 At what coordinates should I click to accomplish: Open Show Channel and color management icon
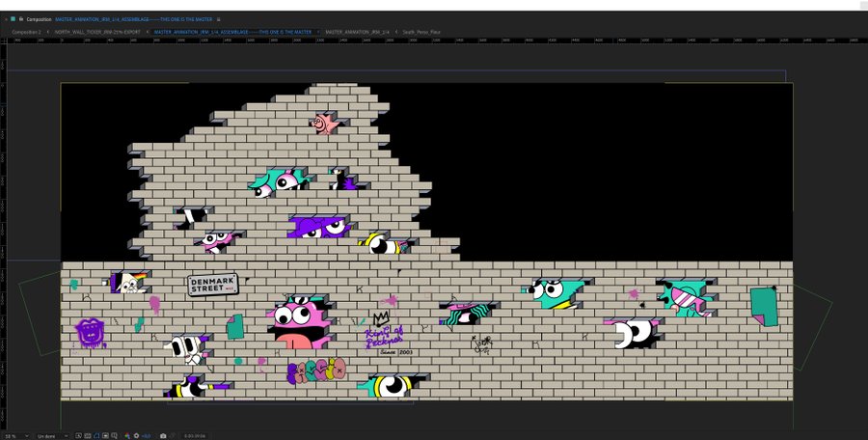pyautogui.click(x=126, y=435)
